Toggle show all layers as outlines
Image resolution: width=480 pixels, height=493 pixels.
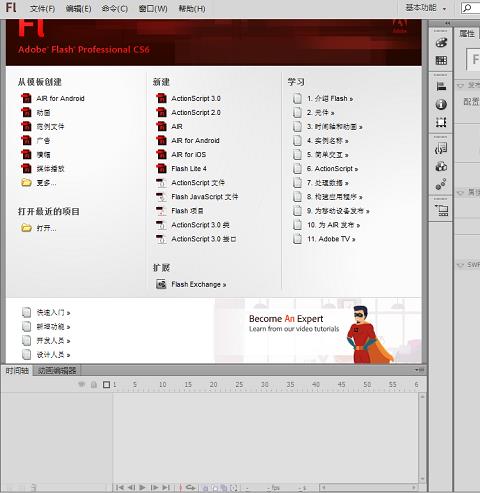[x=106, y=385]
